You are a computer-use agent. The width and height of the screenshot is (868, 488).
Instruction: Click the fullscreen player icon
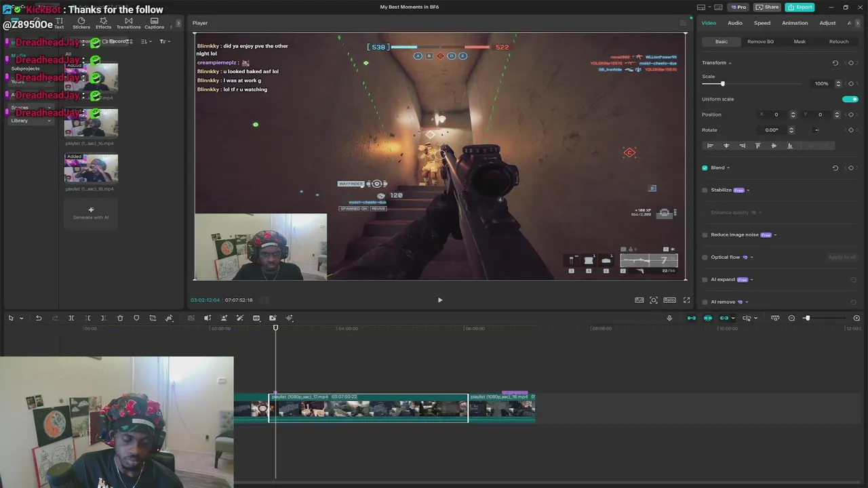point(686,300)
